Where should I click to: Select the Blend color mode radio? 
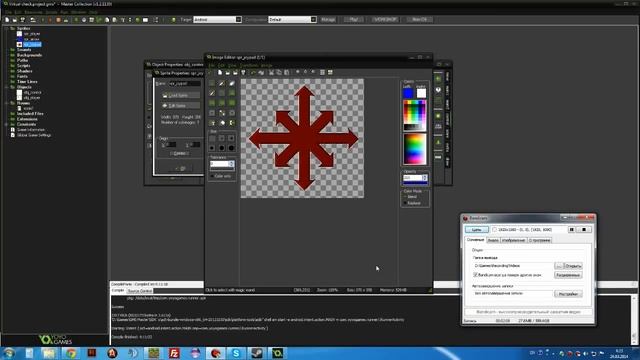click(x=405, y=197)
